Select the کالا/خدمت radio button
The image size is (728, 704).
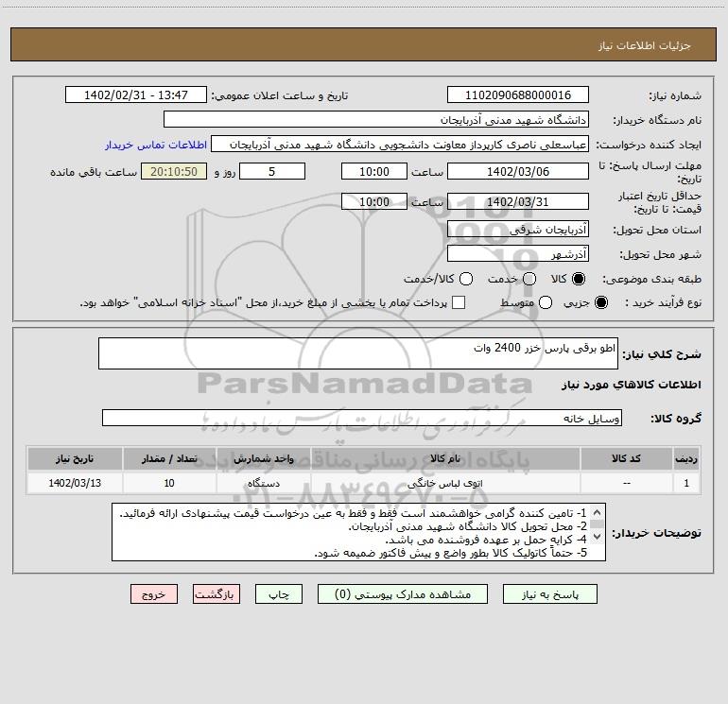point(466,279)
